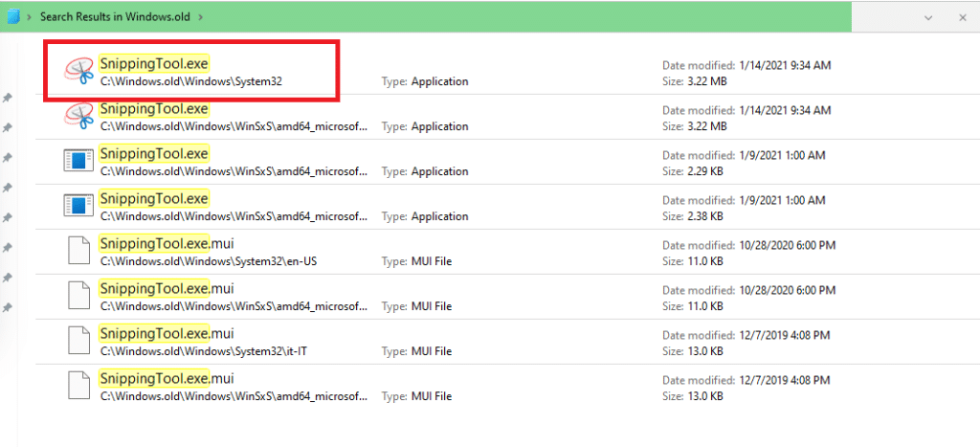Click the date modified 1/9/2021 of the 2.38 KB file
Image resolution: width=980 pixels, height=447 pixels.
[x=781, y=200]
